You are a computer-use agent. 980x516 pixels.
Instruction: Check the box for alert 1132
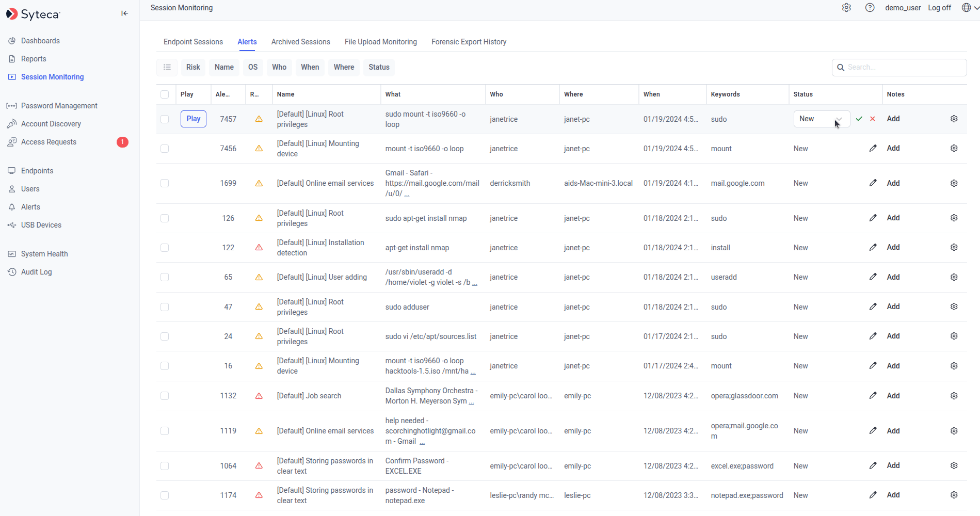(x=165, y=396)
